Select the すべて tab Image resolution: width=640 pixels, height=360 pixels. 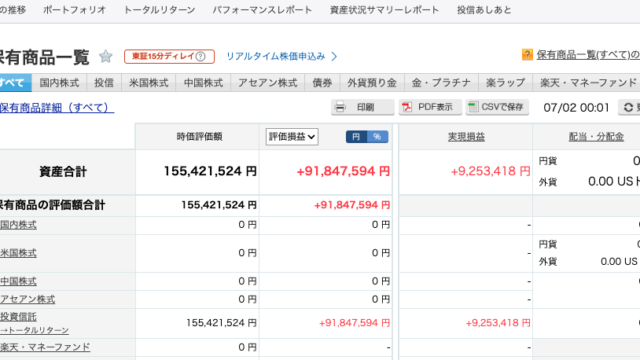pos(16,83)
